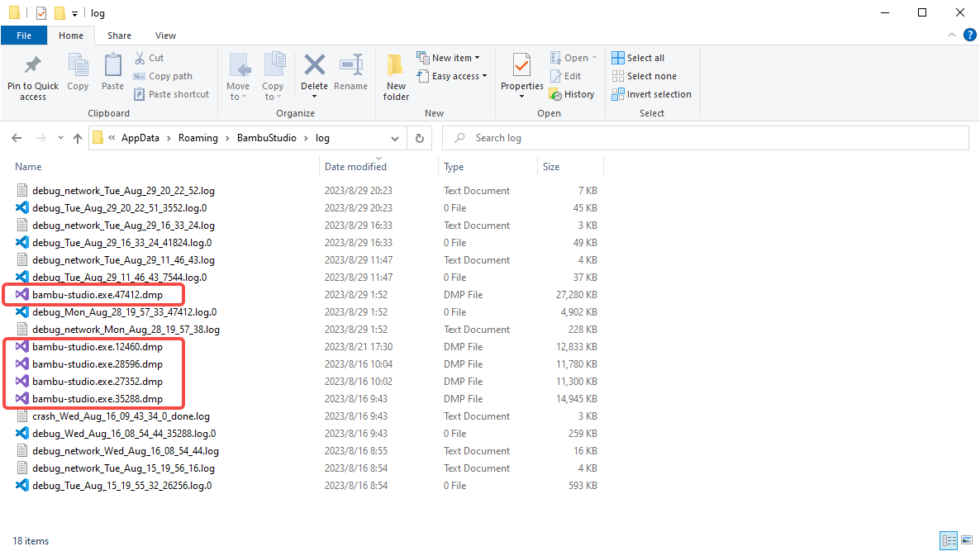Click Pin to Quick access icon

coord(32,65)
